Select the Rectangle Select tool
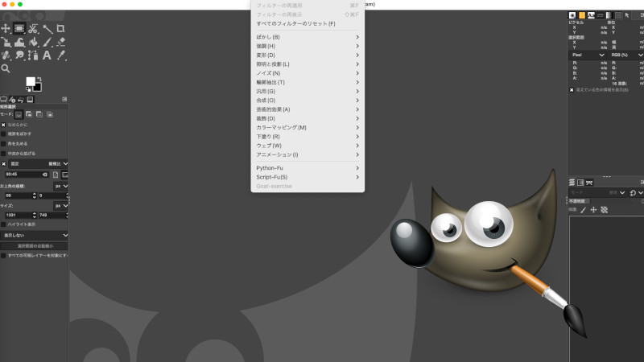Viewport: 644px width, 362px height. click(19, 28)
